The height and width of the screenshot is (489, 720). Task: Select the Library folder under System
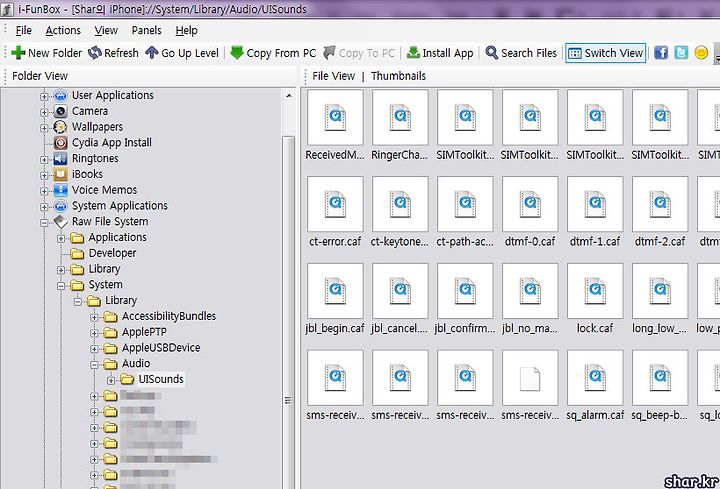[121, 300]
